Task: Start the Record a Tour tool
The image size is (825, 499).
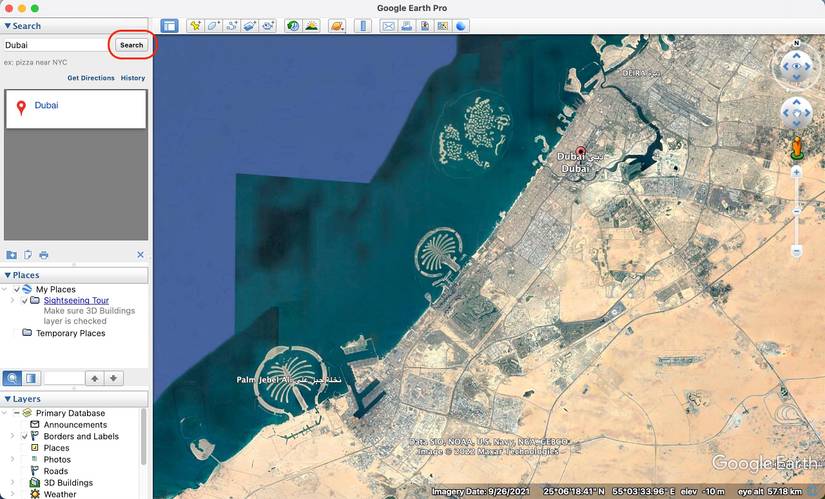Action: point(267,26)
